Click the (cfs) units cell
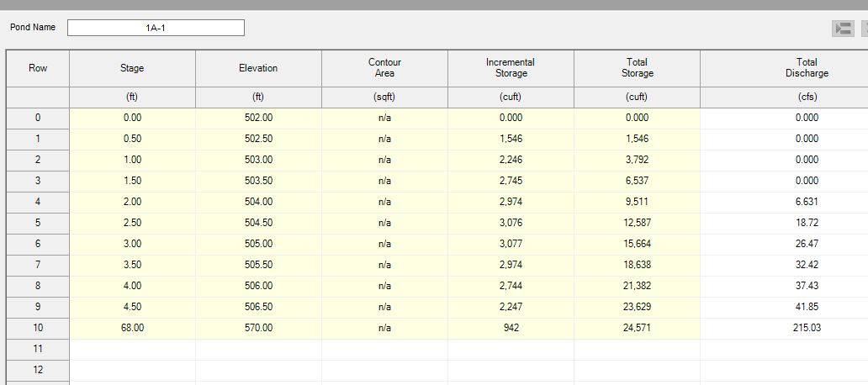Image resolution: width=868 pixels, height=385 pixels. [x=785, y=97]
